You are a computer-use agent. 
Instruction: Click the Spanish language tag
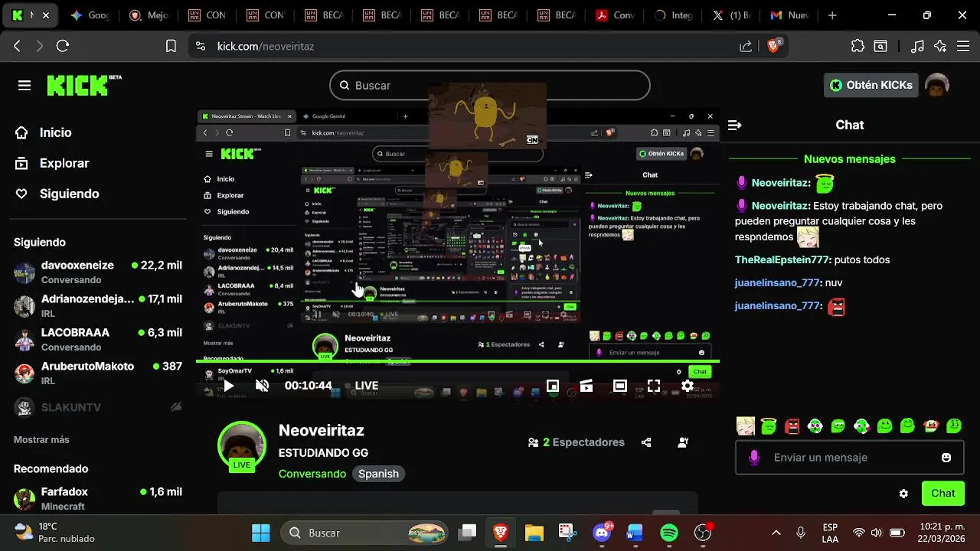click(x=378, y=474)
